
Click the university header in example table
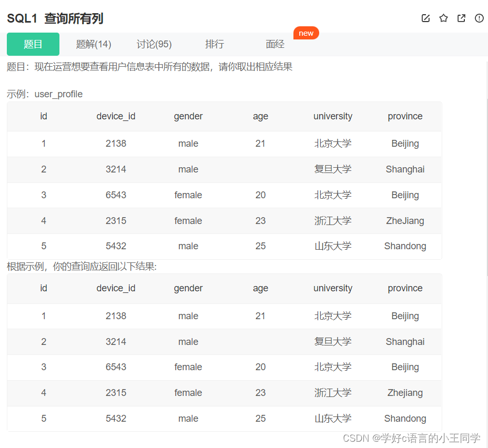coord(333,116)
